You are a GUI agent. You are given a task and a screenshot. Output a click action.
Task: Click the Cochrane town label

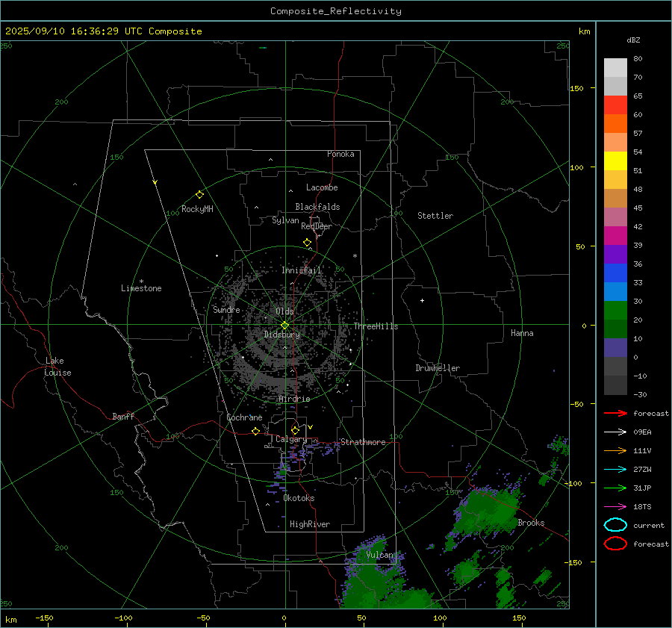click(244, 417)
